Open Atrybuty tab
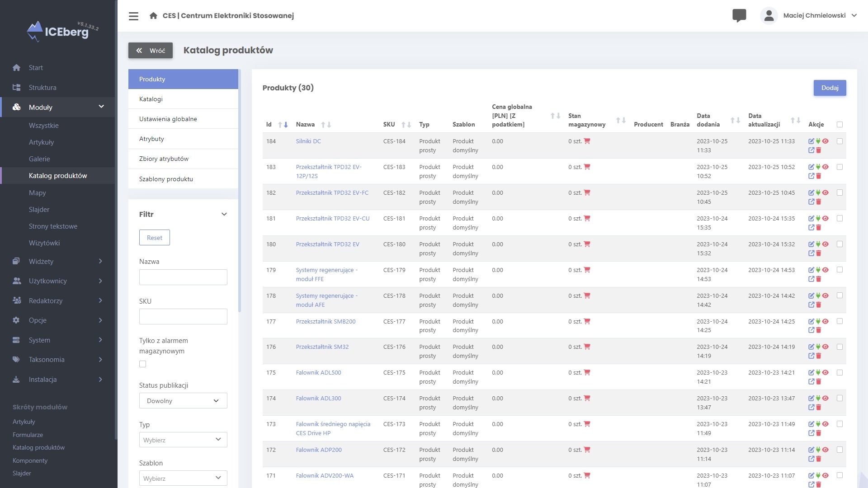Screen dimensions: 868x488 183,139
